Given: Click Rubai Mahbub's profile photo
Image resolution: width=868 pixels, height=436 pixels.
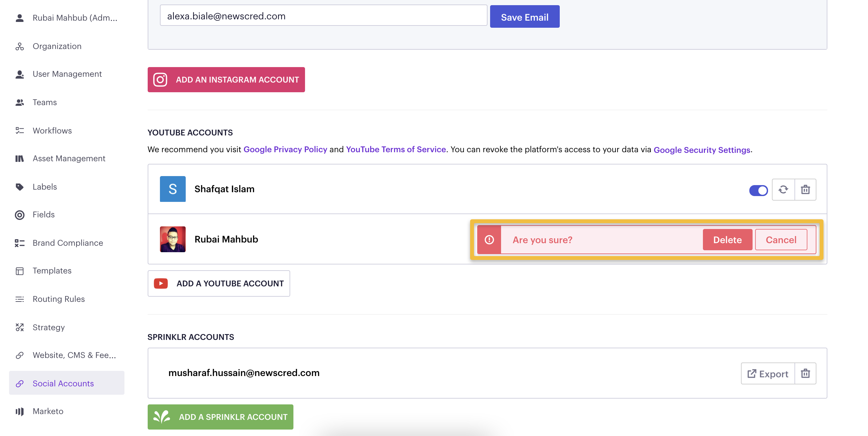Looking at the screenshot, I should (x=173, y=239).
